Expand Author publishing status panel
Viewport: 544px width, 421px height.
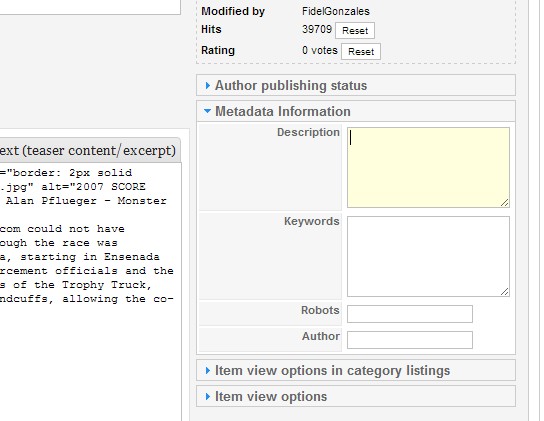point(356,85)
